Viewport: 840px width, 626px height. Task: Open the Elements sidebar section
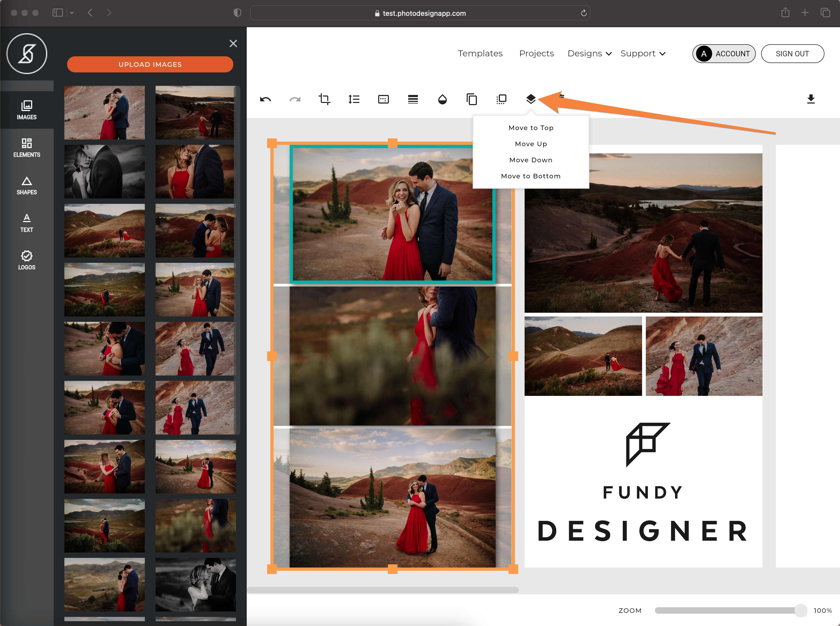[27, 148]
